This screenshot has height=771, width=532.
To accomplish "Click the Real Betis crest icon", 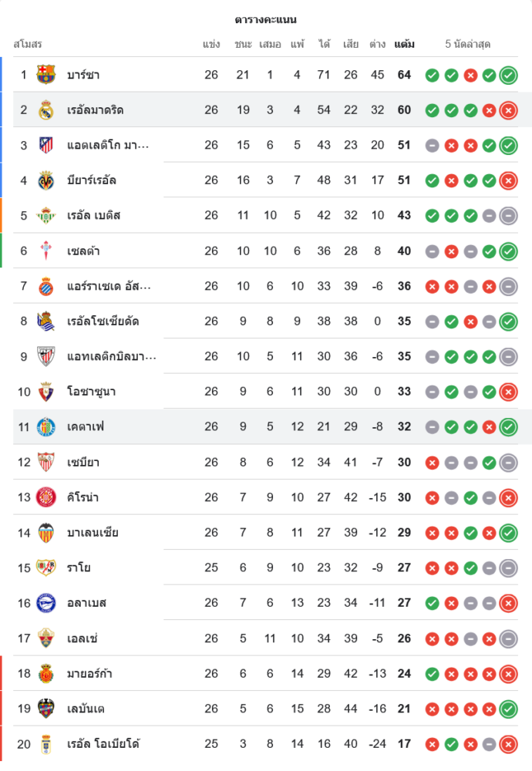I will coord(46,215).
